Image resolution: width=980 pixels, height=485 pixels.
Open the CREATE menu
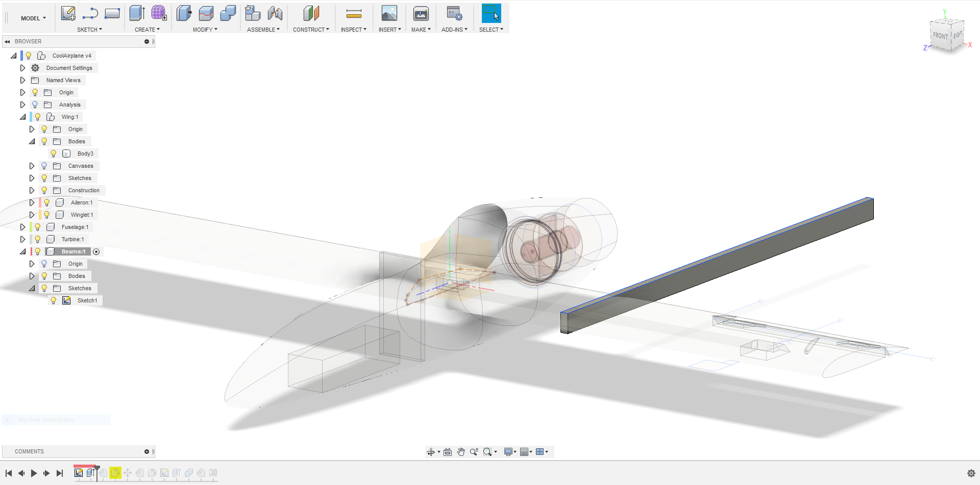[x=147, y=30]
